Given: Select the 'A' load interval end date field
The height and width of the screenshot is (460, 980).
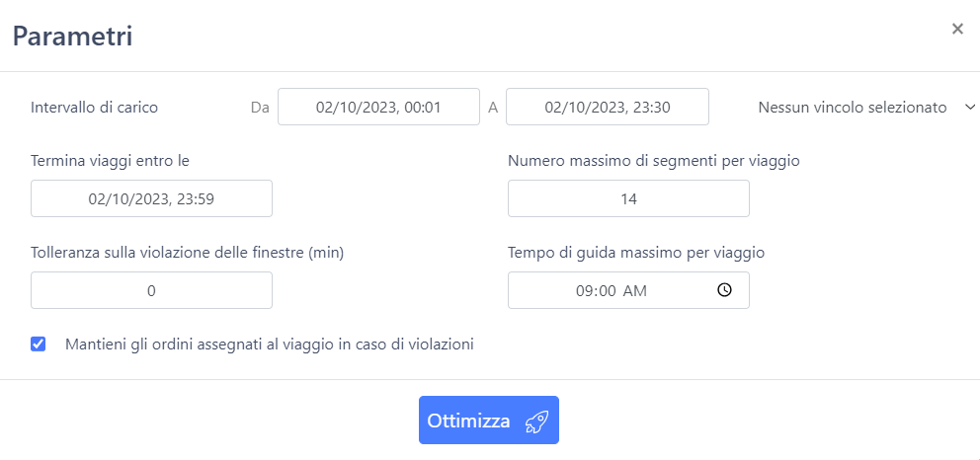Looking at the screenshot, I should (x=608, y=107).
